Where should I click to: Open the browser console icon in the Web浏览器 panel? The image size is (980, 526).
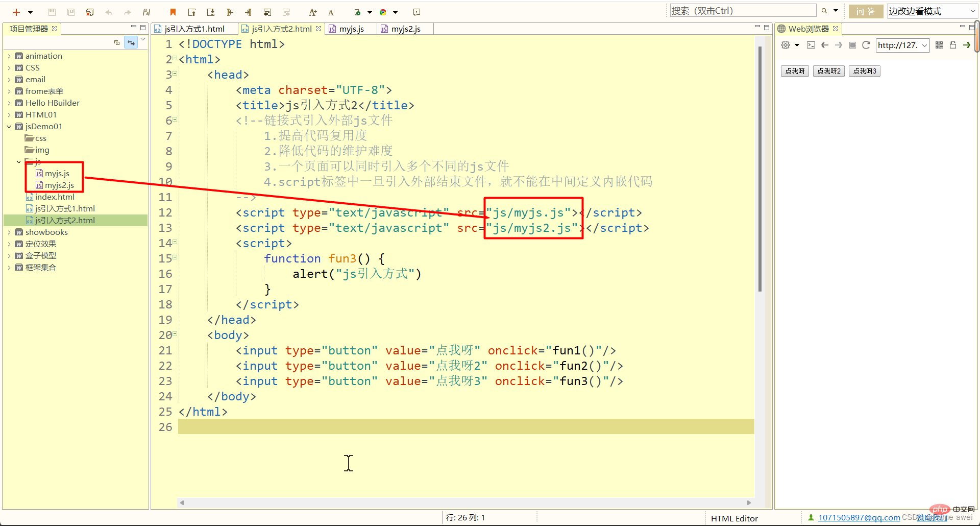tap(811, 45)
